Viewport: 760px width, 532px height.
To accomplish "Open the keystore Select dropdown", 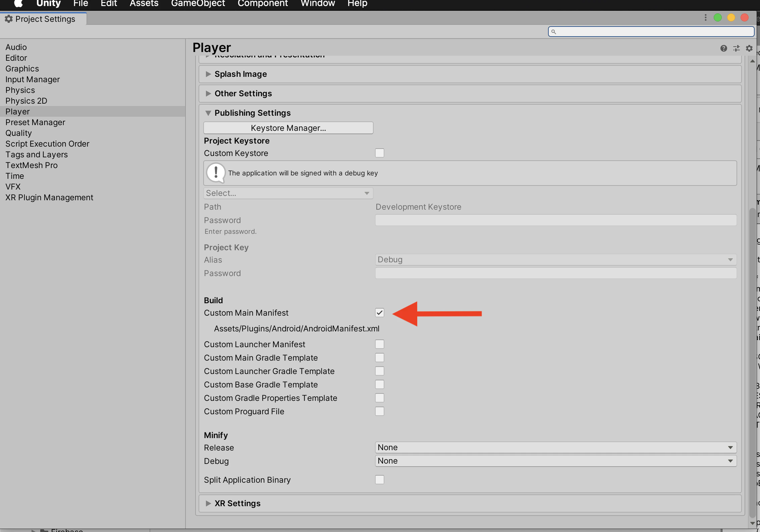I will point(288,193).
